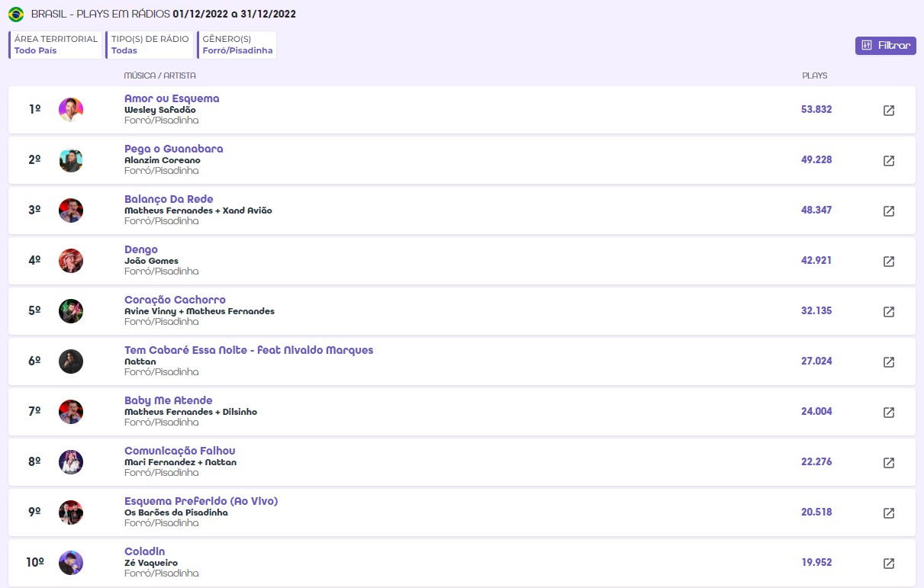This screenshot has width=924, height=588.
Task: Open the song Balanço Da Rede
Action: (169, 199)
